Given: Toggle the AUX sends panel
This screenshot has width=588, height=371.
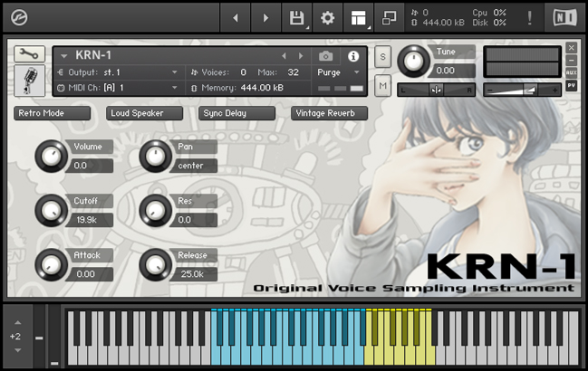Looking at the screenshot, I should [571, 72].
